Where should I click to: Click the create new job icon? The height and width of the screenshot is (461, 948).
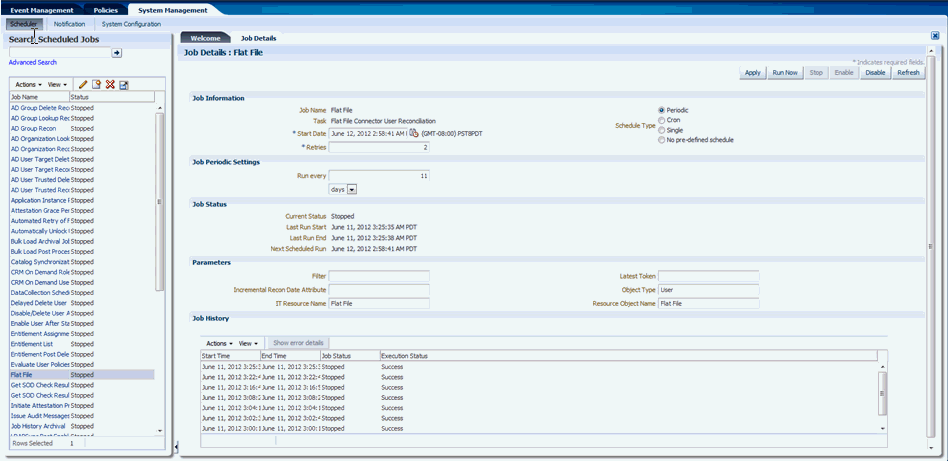[97, 85]
